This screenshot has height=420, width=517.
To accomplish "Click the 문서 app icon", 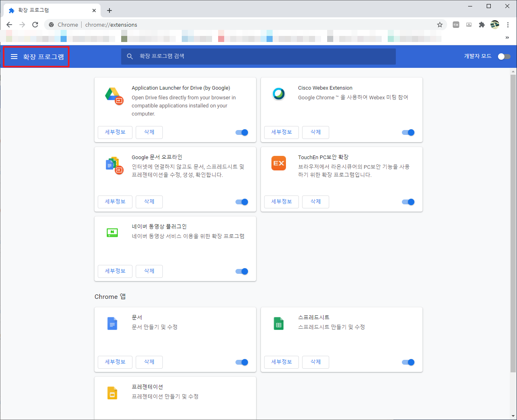I will point(112,323).
